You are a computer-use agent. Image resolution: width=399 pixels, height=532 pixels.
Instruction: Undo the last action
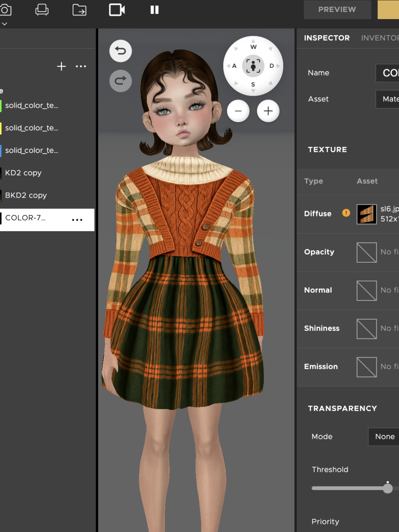120,51
